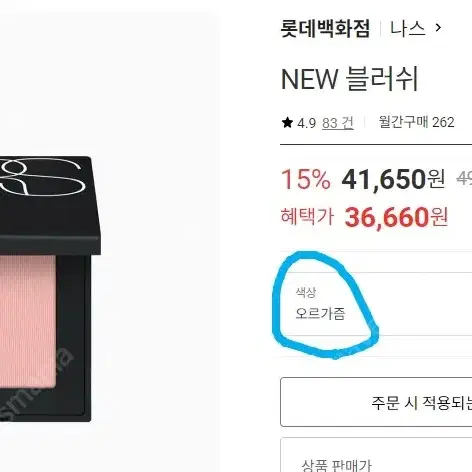Click the 나스 brand name
Viewport: 472px width, 472px height.
point(407,28)
